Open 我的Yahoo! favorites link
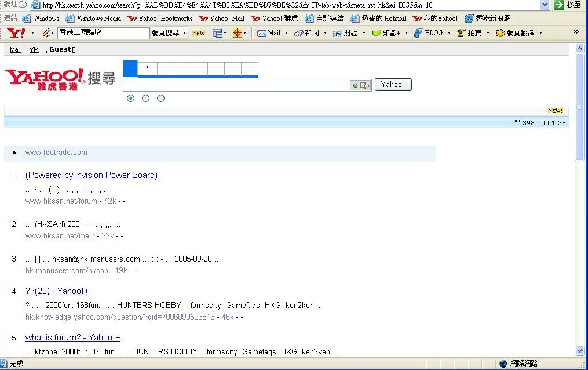The image size is (588, 370). (x=435, y=19)
